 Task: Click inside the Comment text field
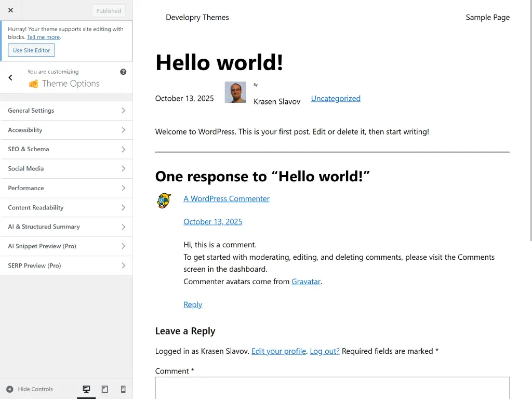332,390
